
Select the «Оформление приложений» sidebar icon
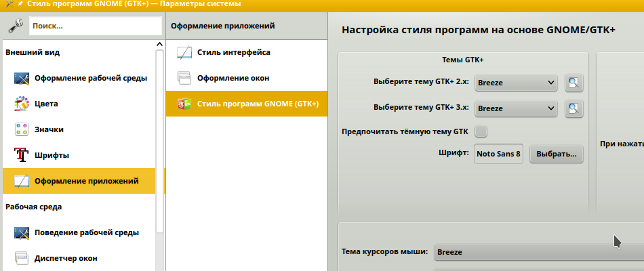[22, 181]
